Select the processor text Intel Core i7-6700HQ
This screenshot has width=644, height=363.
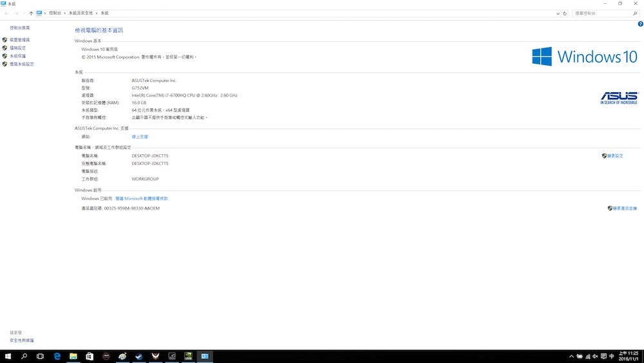coord(184,95)
